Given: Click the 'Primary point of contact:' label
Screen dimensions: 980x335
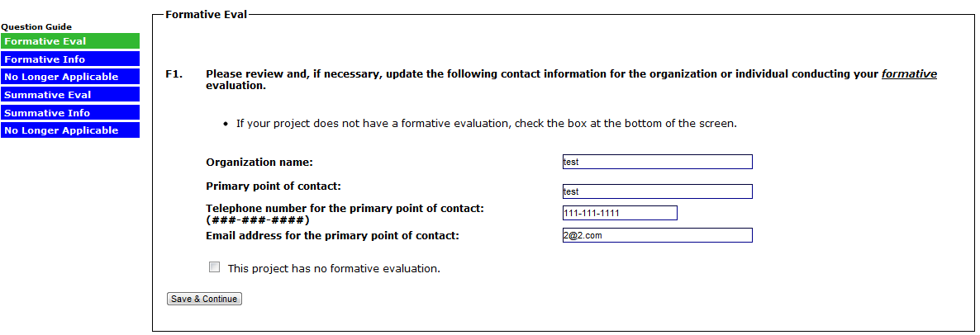Looking at the screenshot, I should click(x=273, y=186).
